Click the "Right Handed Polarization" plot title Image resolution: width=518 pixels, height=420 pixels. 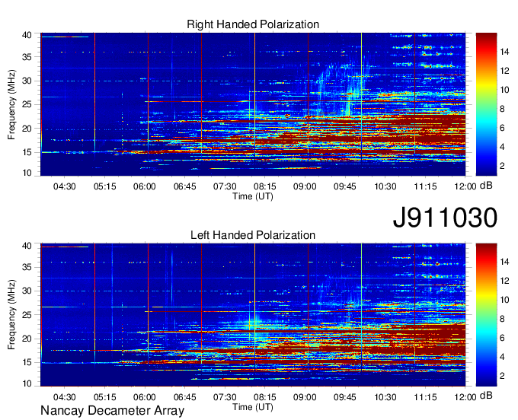(x=253, y=24)
